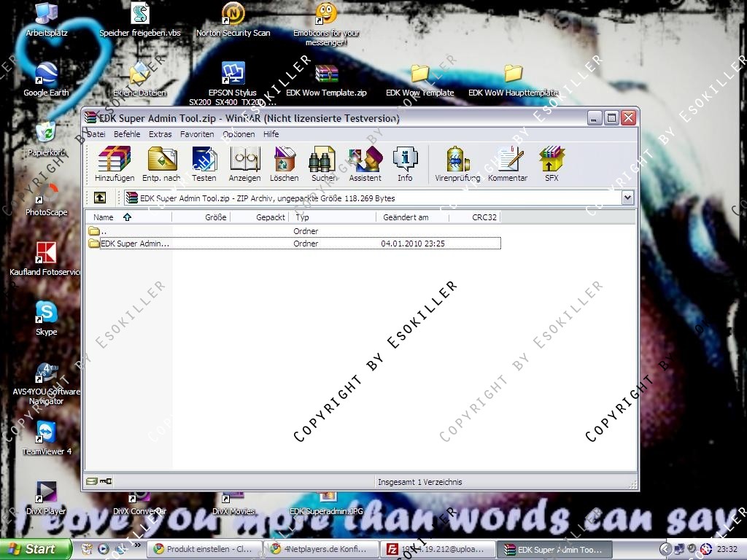The width and height of the screenshot is (747, 560).
Task: Add a Kommentar to the archive
Action: [x=508, y=164]
